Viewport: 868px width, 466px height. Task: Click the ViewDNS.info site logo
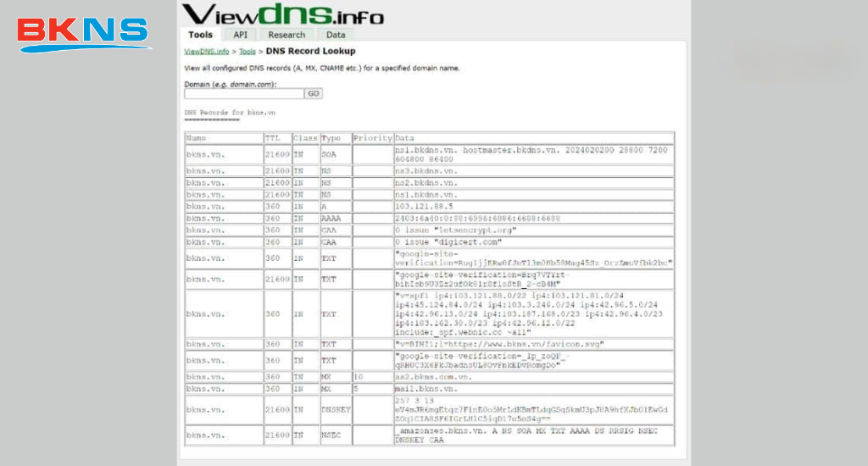[x=282, y=14]
